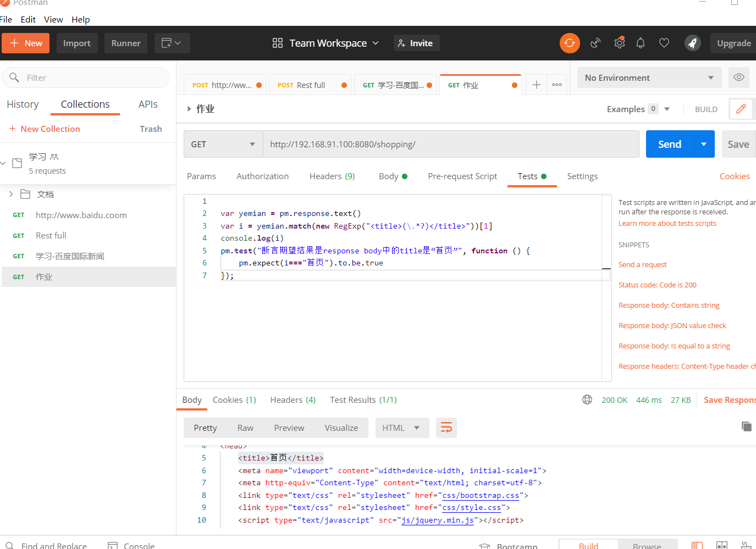Open environment quick look eye icon
Screen dimensions: 756x549
[x=739, y=77]
